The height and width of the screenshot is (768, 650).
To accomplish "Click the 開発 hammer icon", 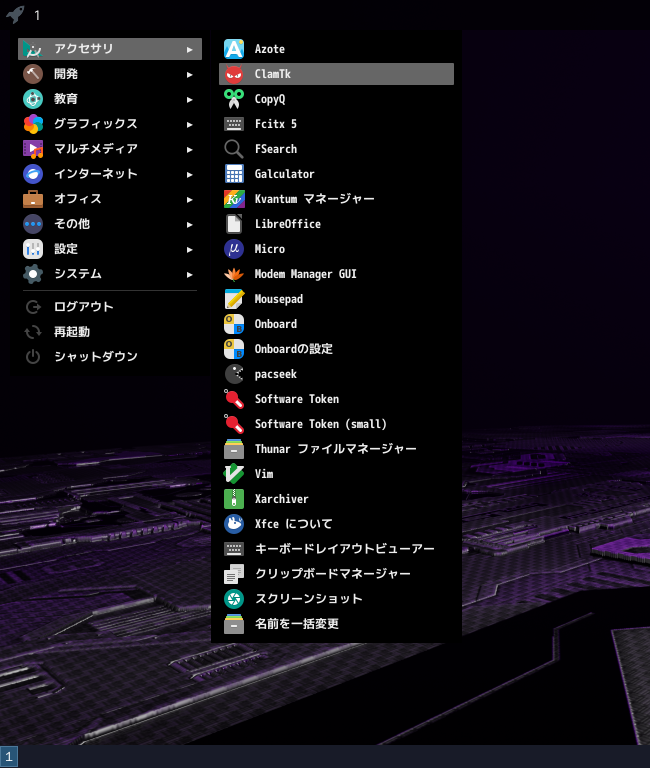I will click(33, 74).
